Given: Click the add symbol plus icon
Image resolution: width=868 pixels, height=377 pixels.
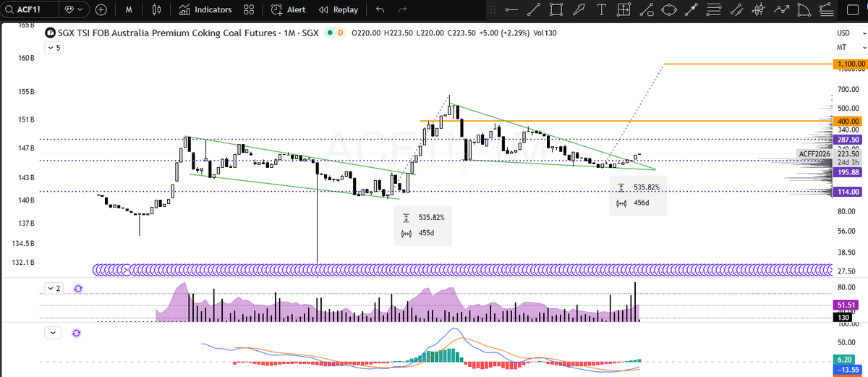Looking at the screenshot, I should coord(101,10).
